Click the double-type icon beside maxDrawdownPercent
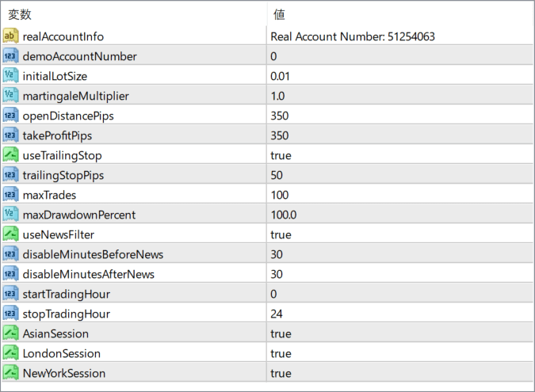535x392 pixels. (10, 215)
